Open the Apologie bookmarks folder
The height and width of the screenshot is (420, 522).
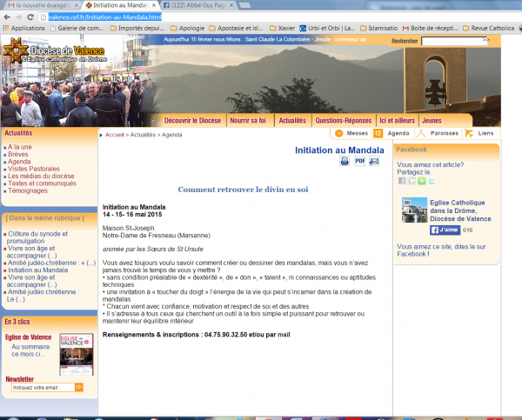coord(187,29)
